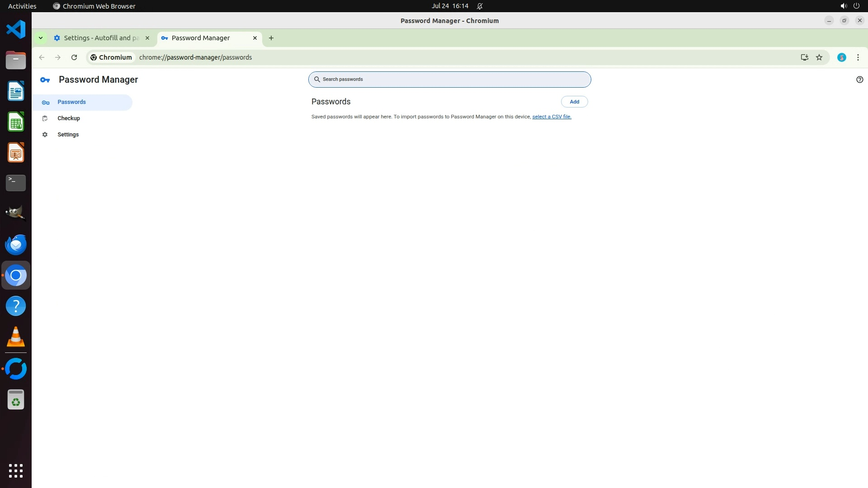Open the Checkup section
868x488 pixels.
[x=69, y=118]
